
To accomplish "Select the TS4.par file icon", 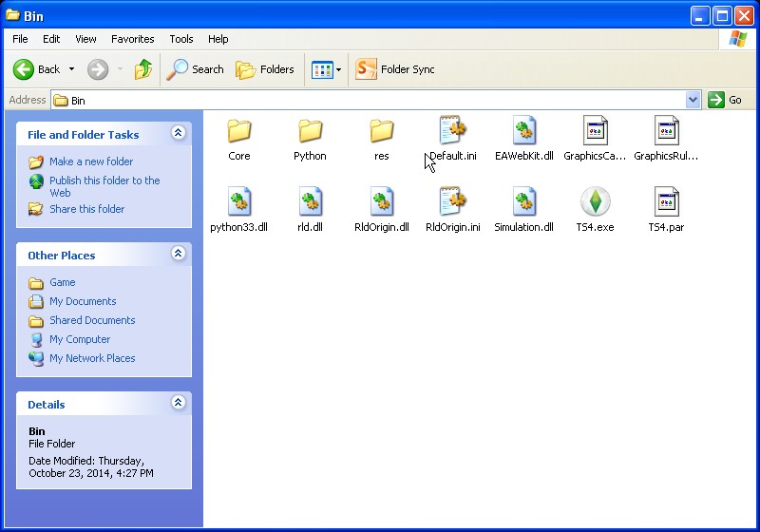I will (667, 201).
